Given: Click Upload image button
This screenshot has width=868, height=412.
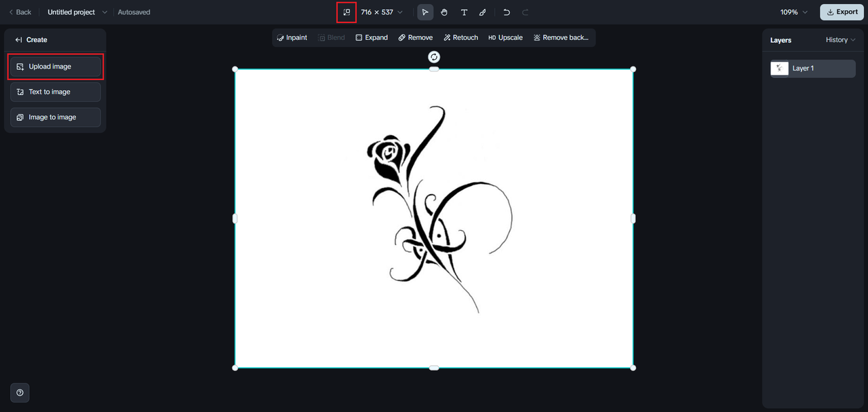Looking at the screenshot, I should (56, 67).
